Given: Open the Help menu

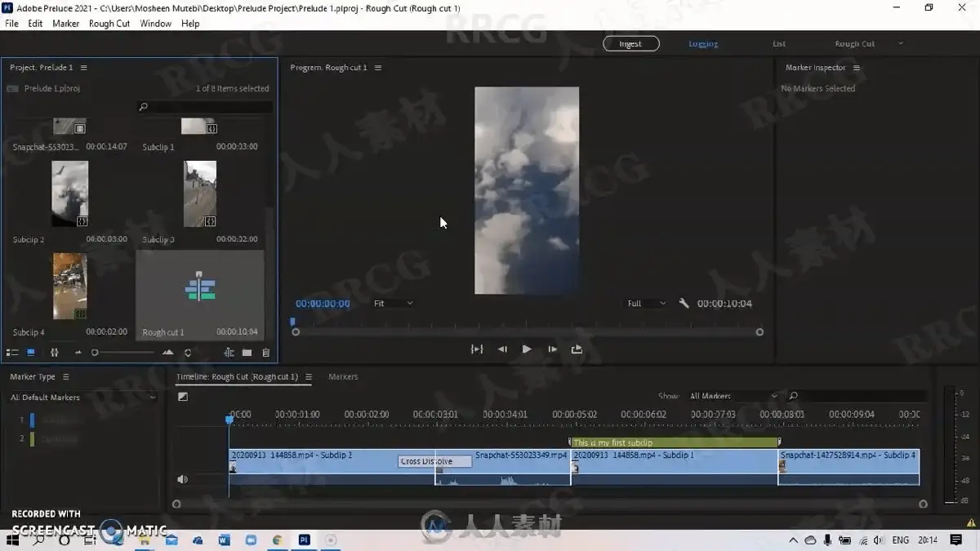Looking at the screenshot, I should click(190, 24).
